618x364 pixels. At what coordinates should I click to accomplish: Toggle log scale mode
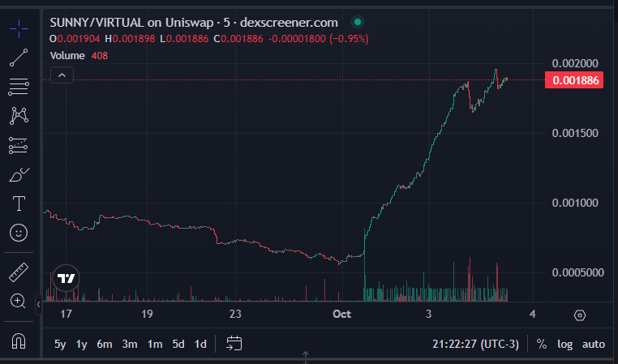(x=564, y=344)
